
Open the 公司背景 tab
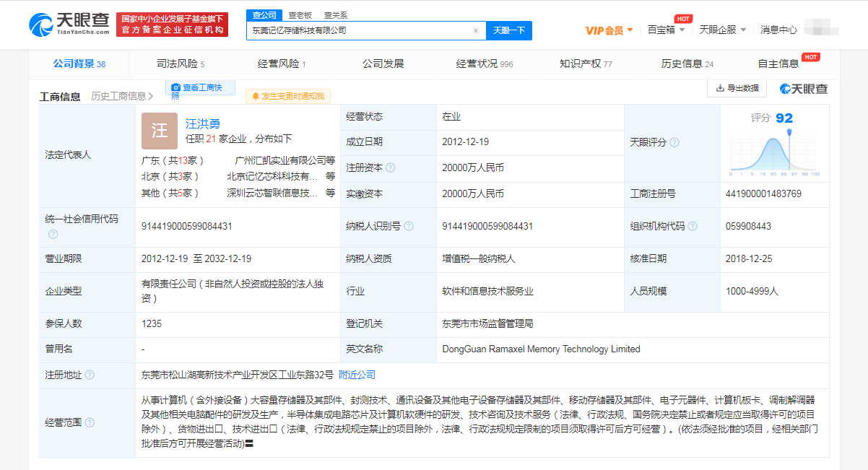pyautogui.click(x=79, y=64)
